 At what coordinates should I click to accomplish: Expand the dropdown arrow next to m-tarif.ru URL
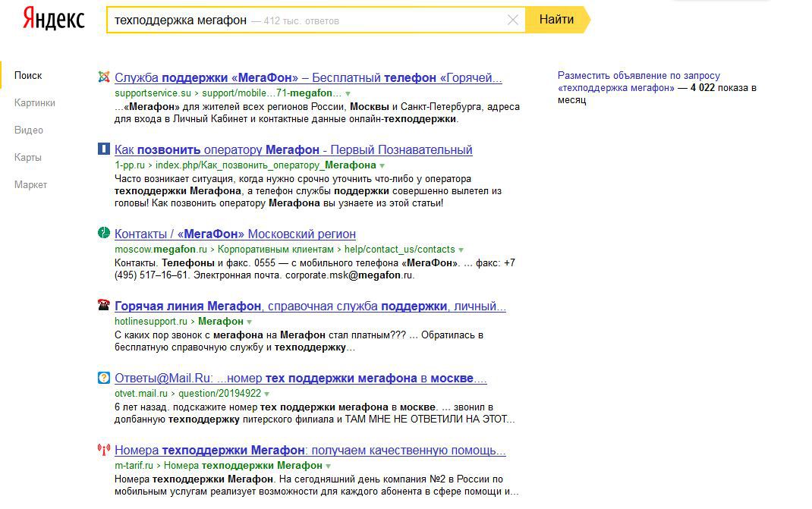tap(329, 466)
